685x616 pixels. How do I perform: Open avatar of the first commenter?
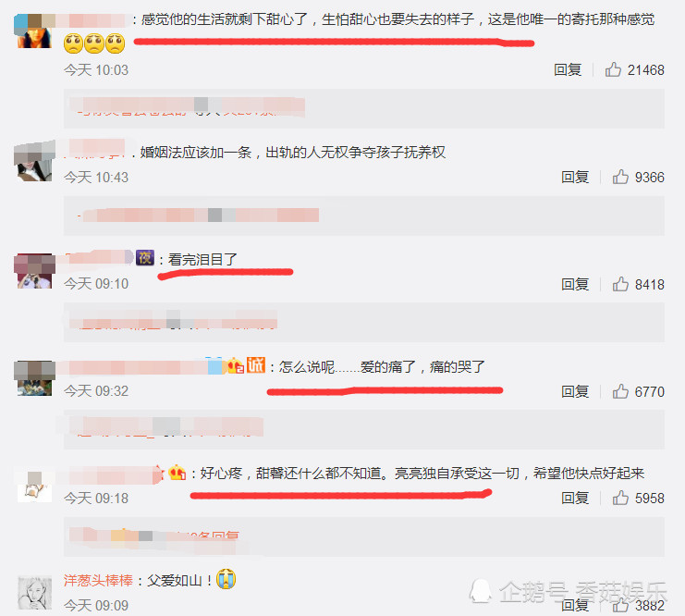(34, 31)
